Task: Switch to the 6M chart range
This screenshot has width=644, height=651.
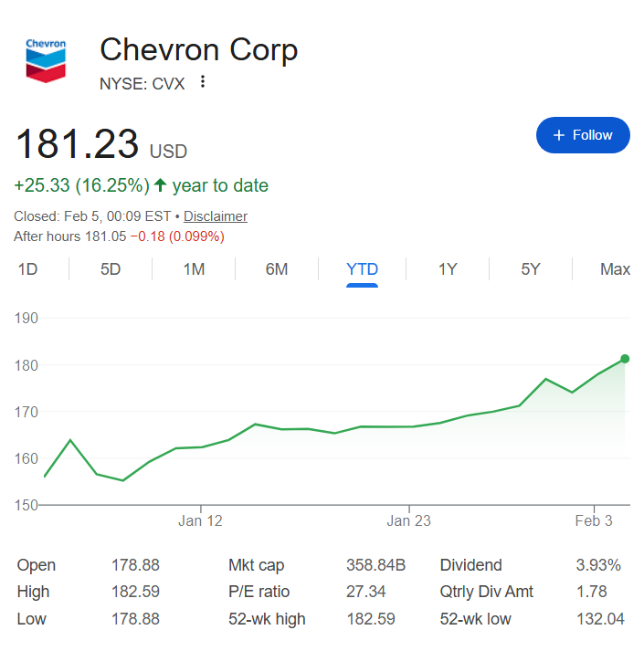Action: [x=277, y=269]
